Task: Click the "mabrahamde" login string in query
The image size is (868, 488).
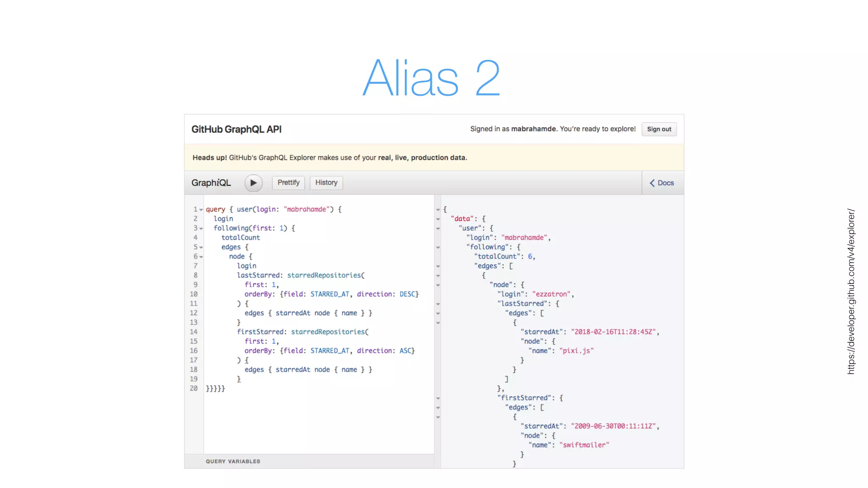Action: [x=306, y=209]
